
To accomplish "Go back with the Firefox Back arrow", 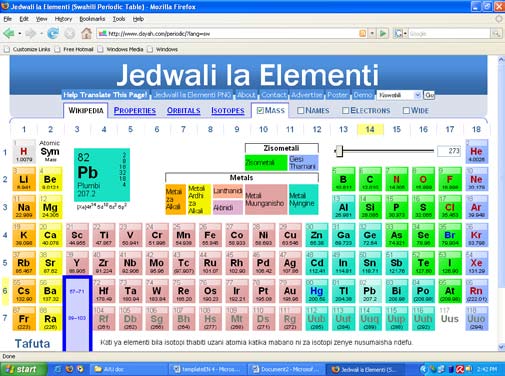I will pyautogui.click(x=9, y=33).
